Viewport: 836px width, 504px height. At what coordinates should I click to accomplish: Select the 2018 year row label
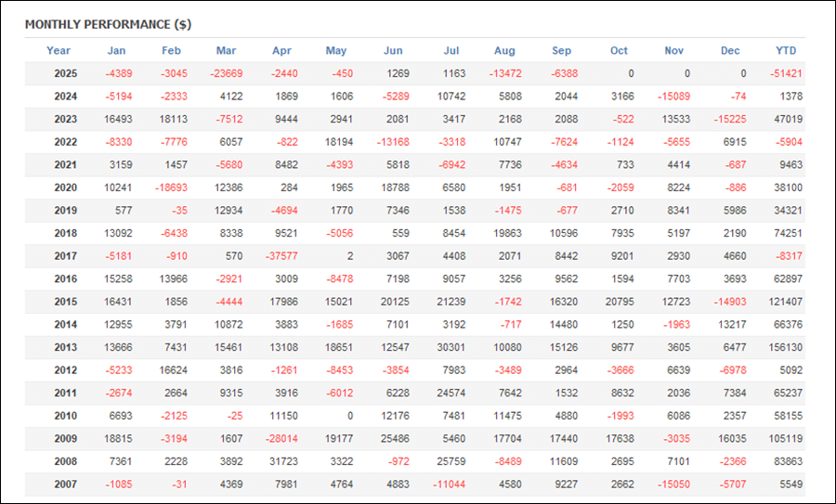(x=65, y=233)
